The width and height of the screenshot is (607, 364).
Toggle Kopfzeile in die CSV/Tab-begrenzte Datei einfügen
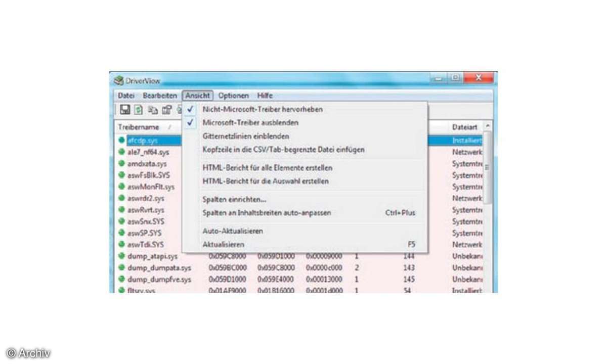305,150
